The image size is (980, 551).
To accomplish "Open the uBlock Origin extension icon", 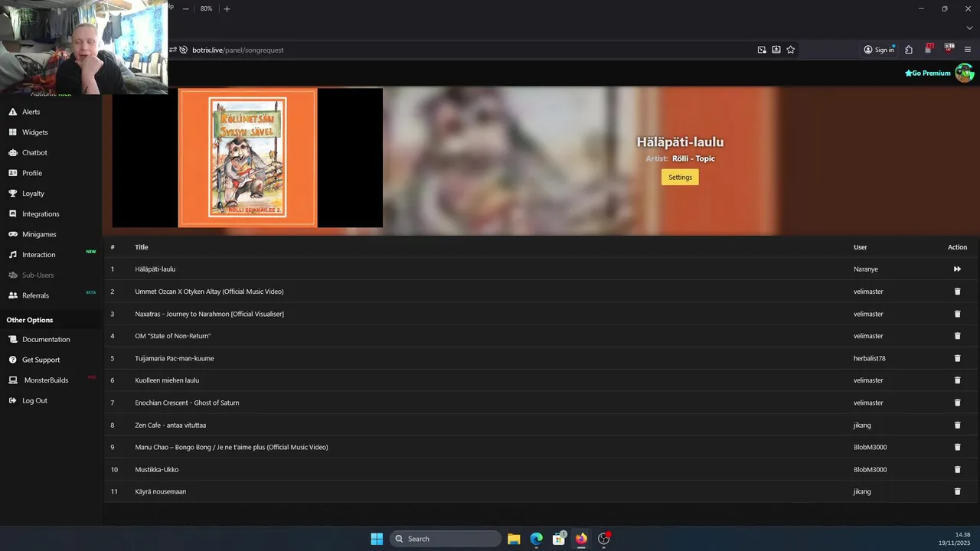I will pyautogui.click(x=949, y=49).
